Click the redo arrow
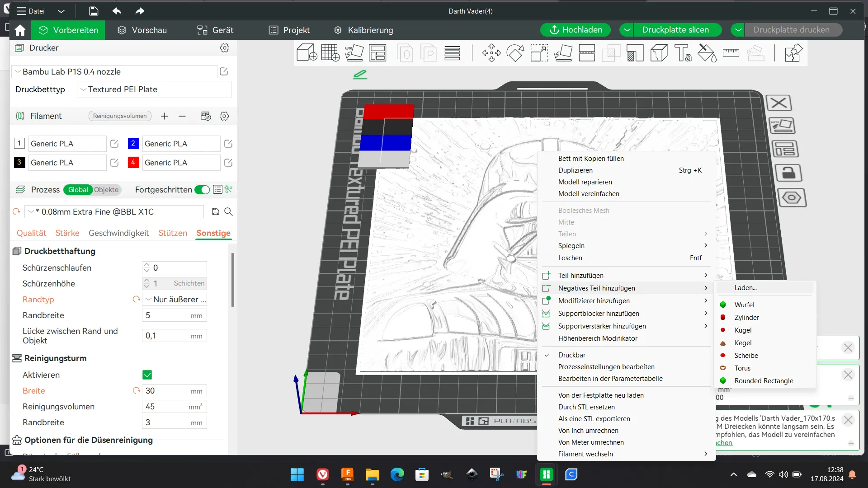This screenshot has height=488, width=868. point(140,11)
